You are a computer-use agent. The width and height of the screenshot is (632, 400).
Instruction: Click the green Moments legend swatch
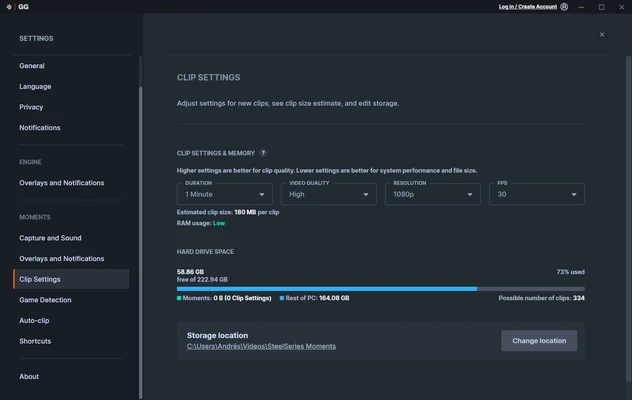point(179,298)
